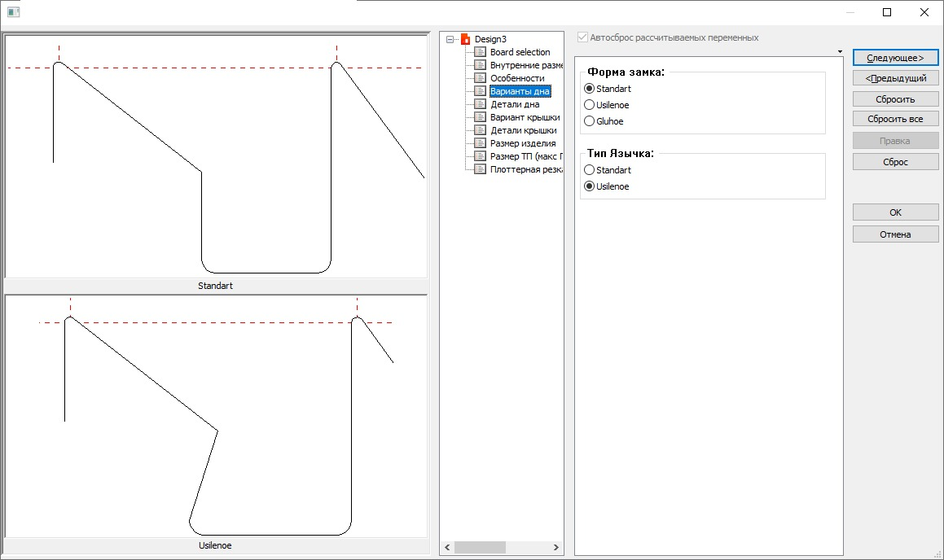944x560 pixels.
Task: Toggle Автосброс рассчитываемых переменных checkbox
Action: click(583, 37)
